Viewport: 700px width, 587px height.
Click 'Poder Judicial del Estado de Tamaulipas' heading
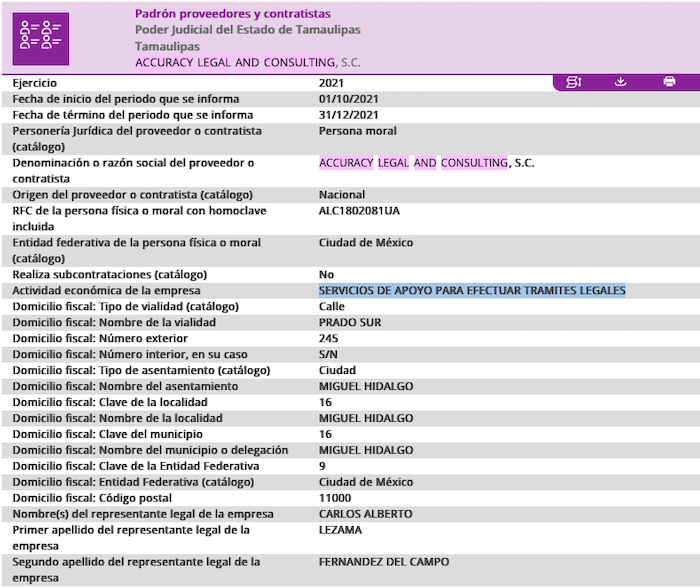[247, 30]
